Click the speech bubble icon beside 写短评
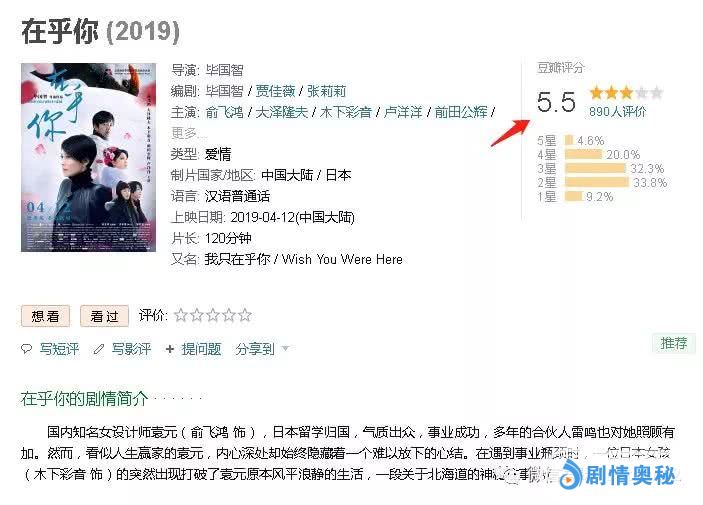 pos(26,349)
